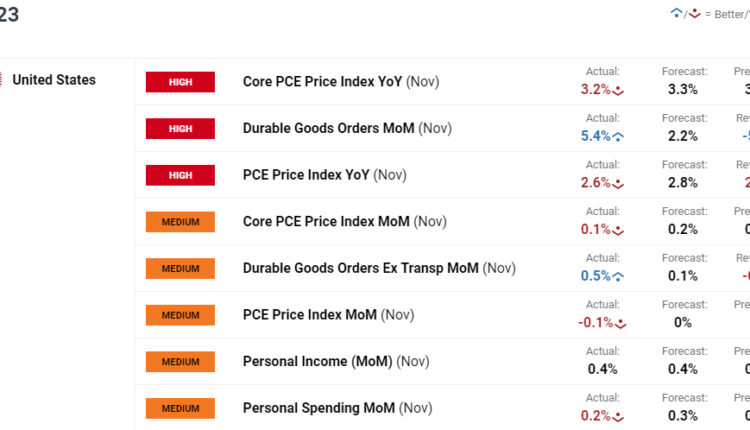Click the 3.3% forecast value for Core PCE YoY
The height and width of the screenshot is (430, 750).
tap(683, 89)
